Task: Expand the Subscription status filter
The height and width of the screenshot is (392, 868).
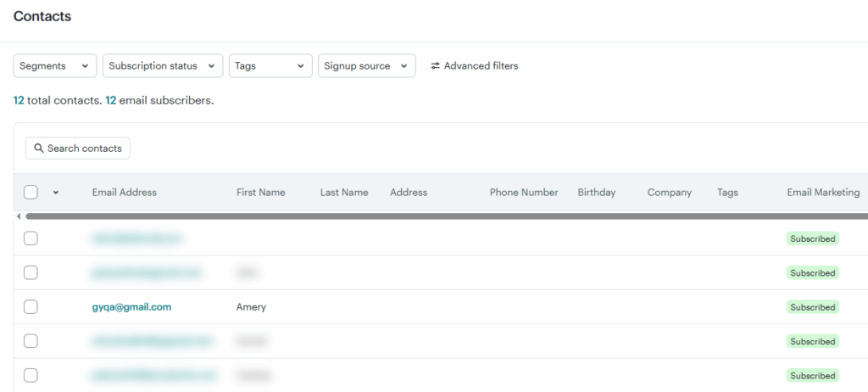Action: (163, 66)
